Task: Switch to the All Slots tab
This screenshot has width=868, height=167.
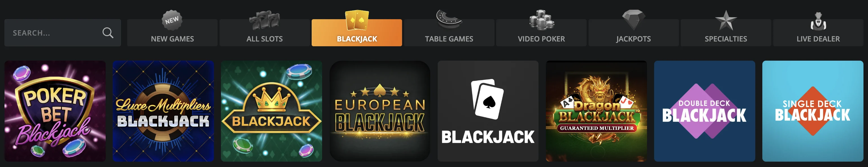Action: pyautogui.click(x=264, y=33)
